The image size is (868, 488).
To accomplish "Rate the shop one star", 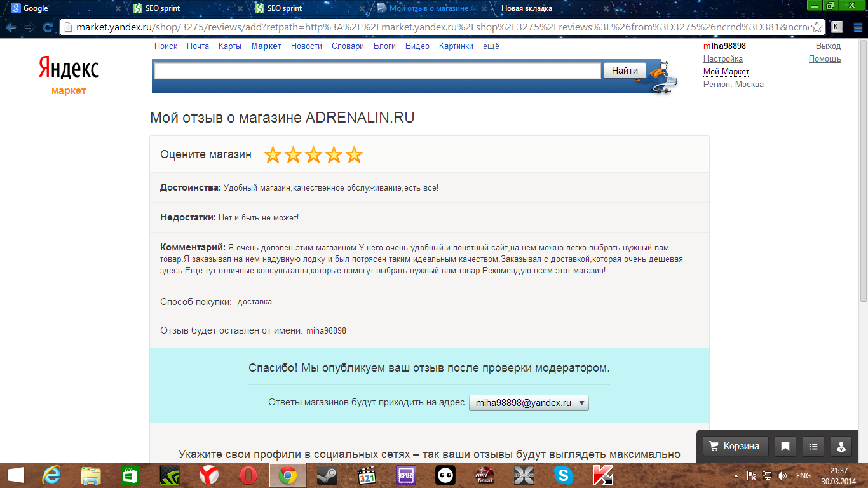I will [273, 154].
